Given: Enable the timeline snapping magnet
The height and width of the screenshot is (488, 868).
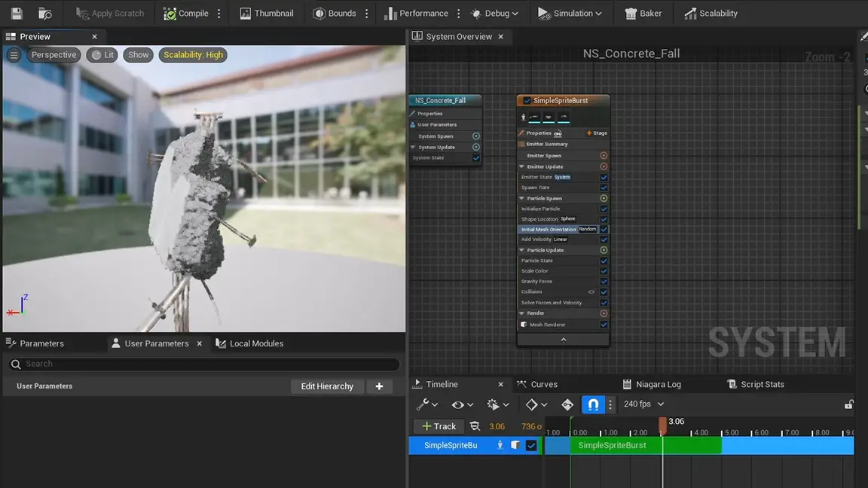Looking at the screenshot, I should [593, 404].
